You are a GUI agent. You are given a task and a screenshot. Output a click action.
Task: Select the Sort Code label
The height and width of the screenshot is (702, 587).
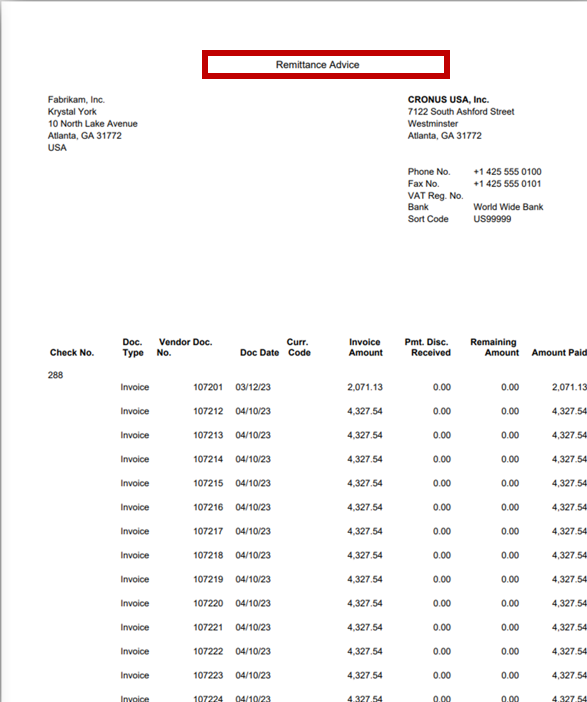click(428, 219)
